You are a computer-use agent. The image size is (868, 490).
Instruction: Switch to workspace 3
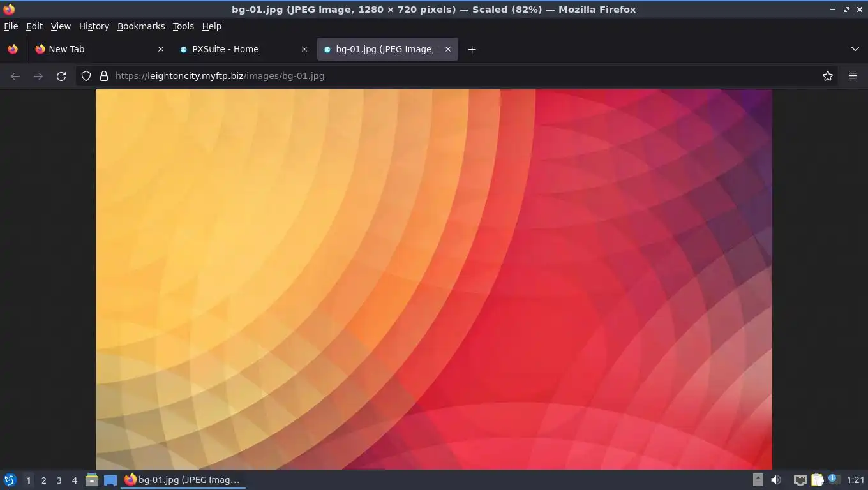coord(59,480)
